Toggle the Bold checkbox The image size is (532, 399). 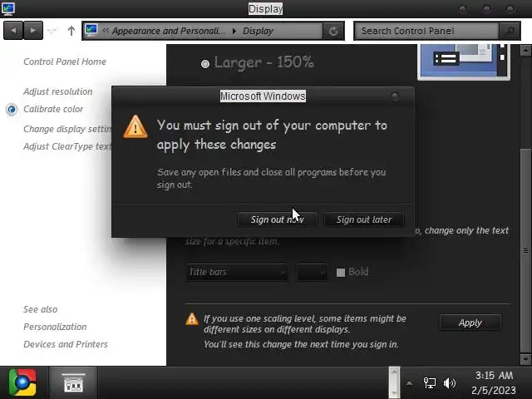(341, 272)
